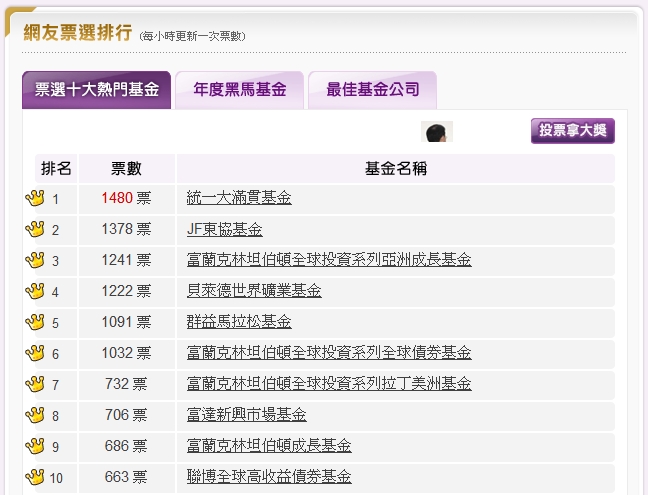Click the crown icon for rank 10

35,477
